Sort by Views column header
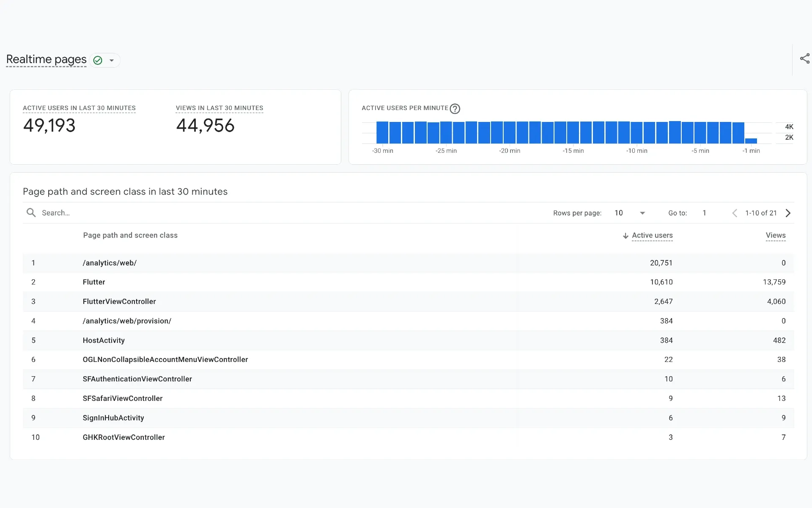812x508 pixels. click(776, 235)
